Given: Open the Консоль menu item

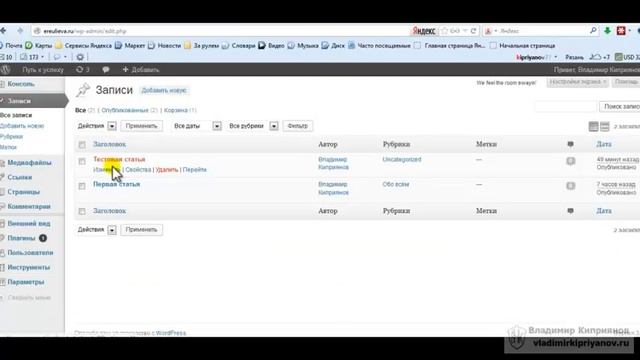Looking at the screenshot, I should pyautogui.click(x=21, y=84).
